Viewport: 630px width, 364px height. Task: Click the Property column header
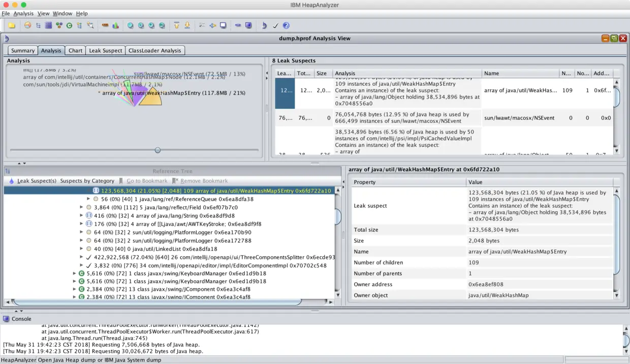[x=408, y=182]
